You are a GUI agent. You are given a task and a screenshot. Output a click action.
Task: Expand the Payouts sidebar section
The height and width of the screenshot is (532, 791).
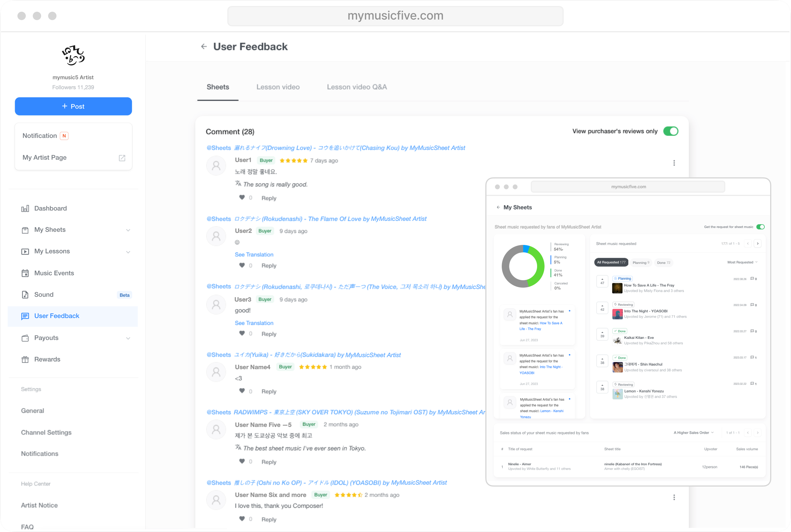click(x=128, y=338)
